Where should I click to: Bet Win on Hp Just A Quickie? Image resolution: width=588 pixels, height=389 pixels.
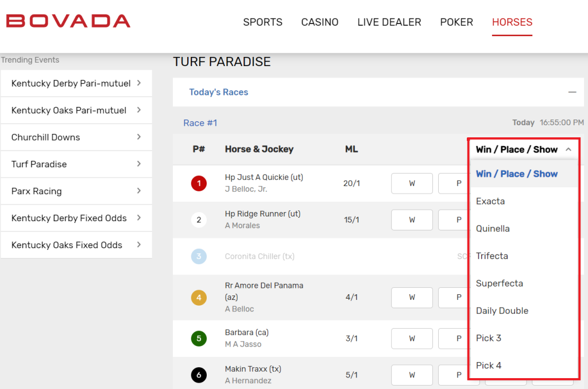[412, 183]
